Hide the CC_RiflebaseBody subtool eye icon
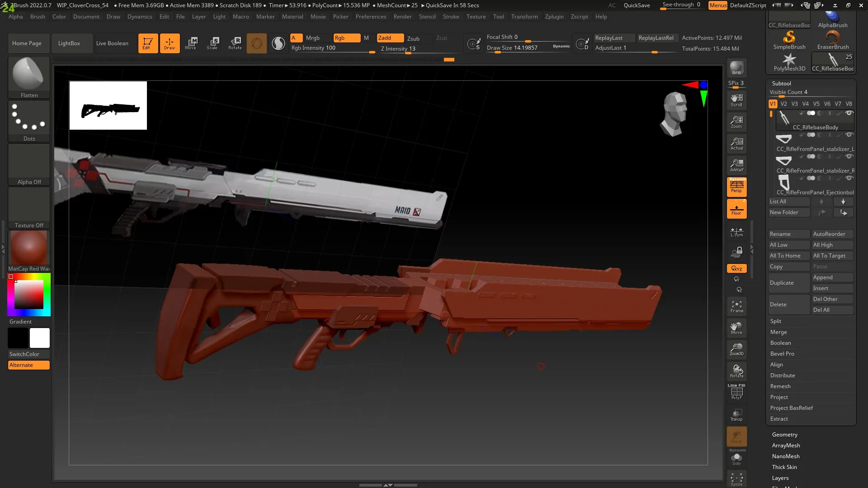Image resolution: width=868 pixels, height=488 pixels. 849,113
